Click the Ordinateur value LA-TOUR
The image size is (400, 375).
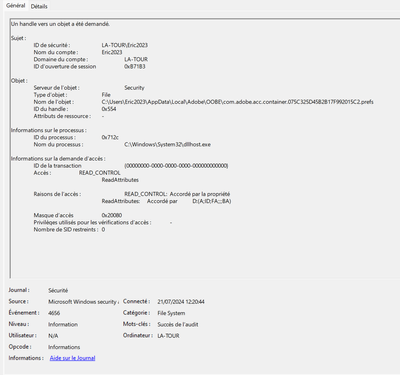pos(168,336)
